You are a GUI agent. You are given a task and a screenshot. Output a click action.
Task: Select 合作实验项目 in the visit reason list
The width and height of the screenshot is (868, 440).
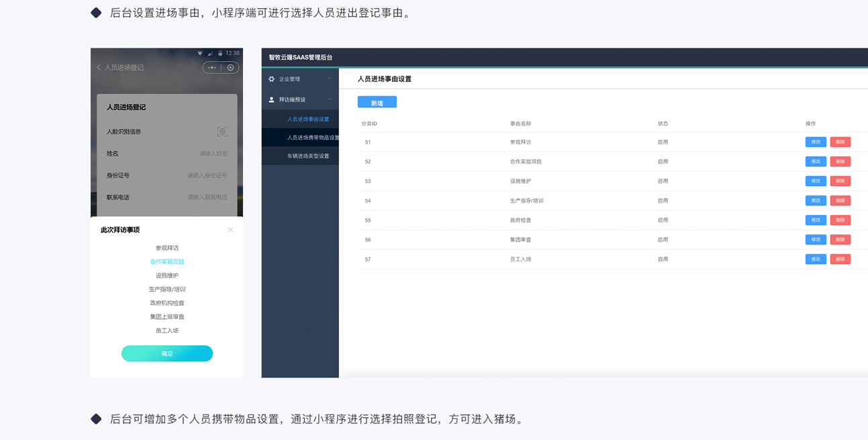167,262
